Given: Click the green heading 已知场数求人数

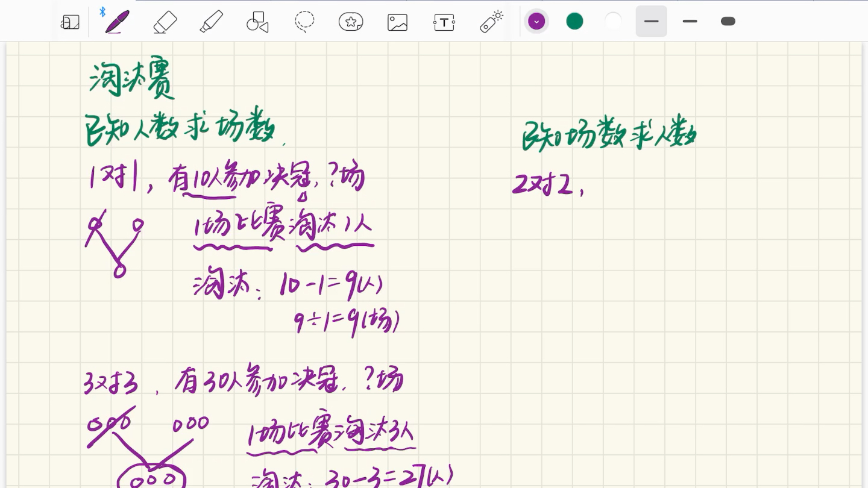Looking at the screenshot, I should tap(609, 134).
